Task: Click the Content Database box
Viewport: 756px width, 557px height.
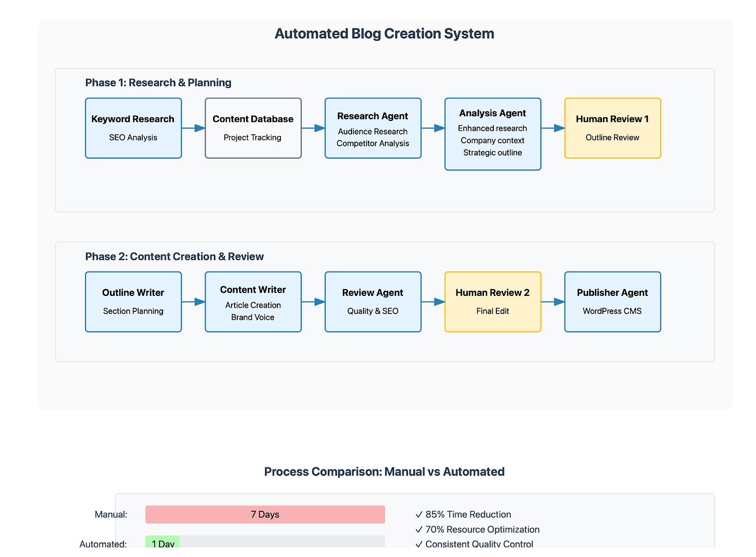Action: 253,128
